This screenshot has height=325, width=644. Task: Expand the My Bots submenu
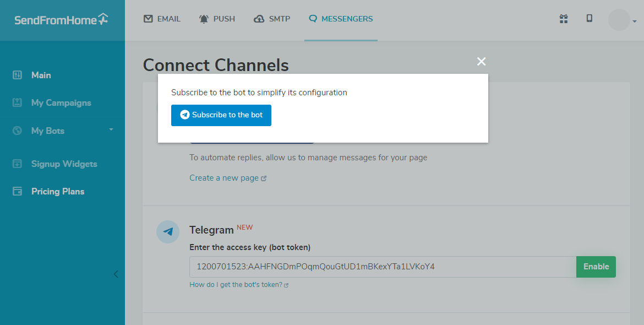tap(111, 130)
